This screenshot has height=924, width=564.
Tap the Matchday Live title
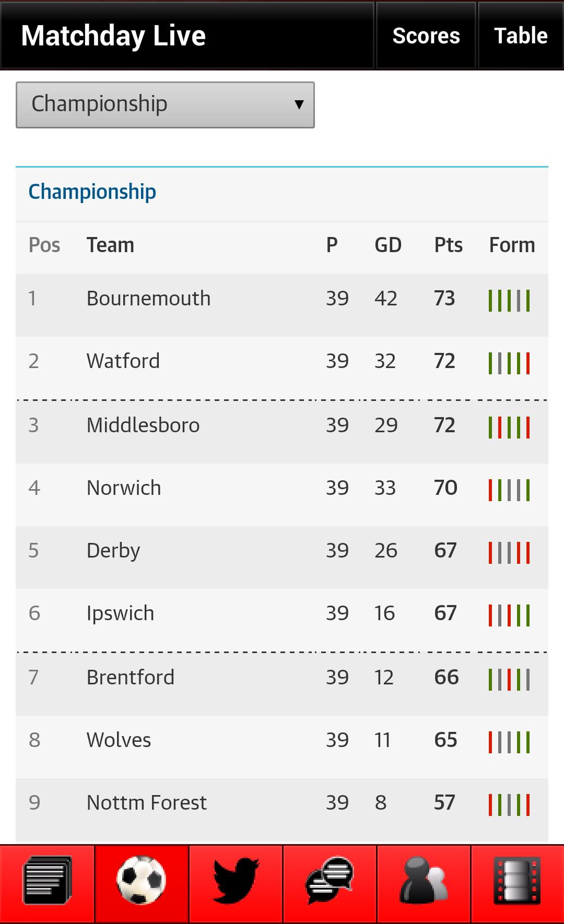[113, 35]
